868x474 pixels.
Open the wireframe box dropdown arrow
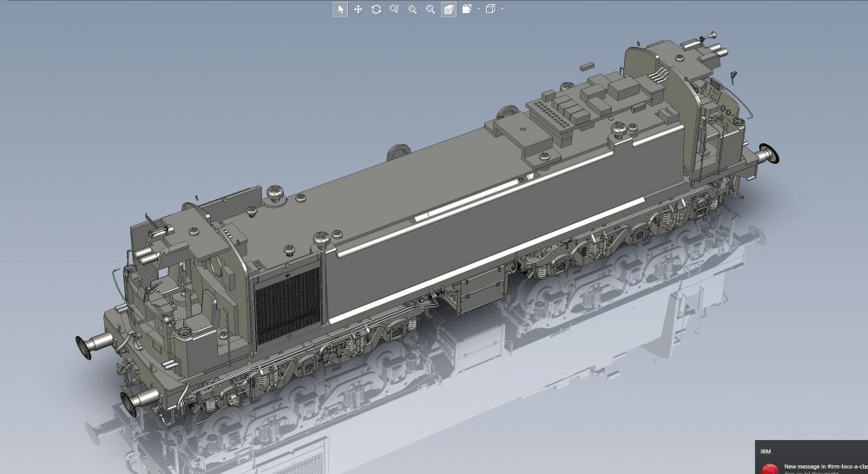tap(503, 10)
